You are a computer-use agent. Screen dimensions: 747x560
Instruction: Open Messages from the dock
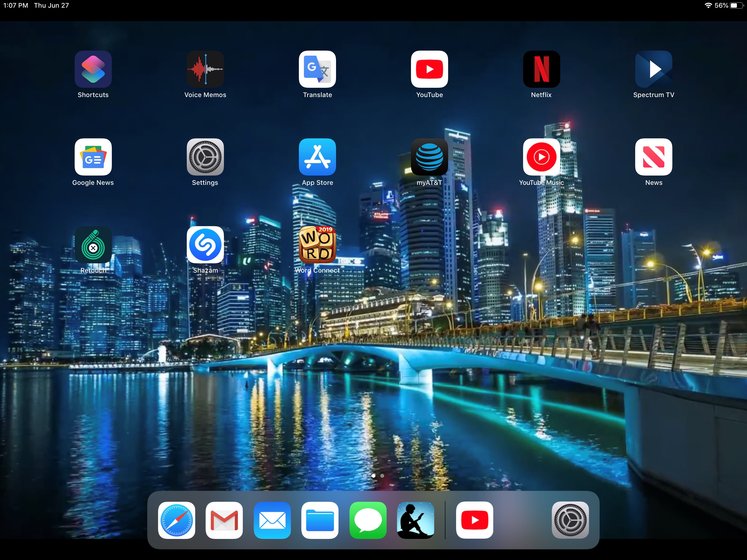pos(368,520)
